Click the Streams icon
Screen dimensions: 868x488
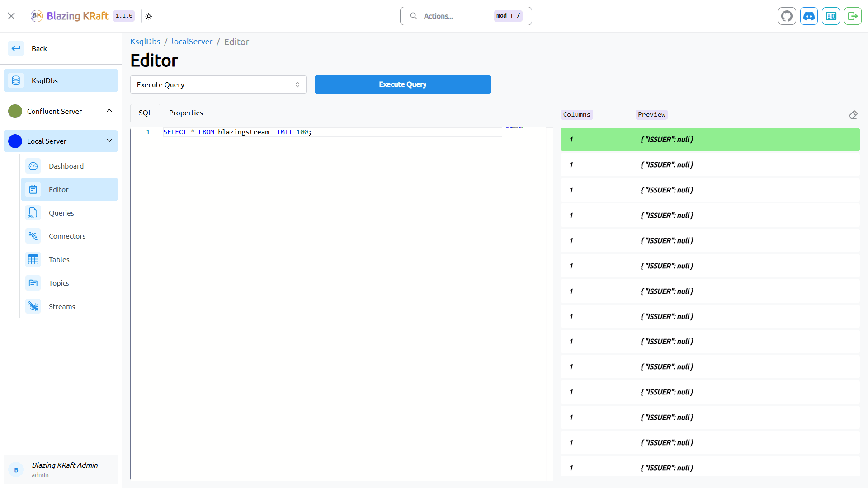coord(33,306)
